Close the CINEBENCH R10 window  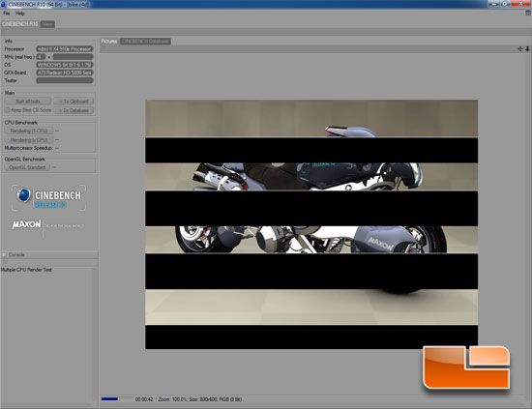(x=521, y=4)
